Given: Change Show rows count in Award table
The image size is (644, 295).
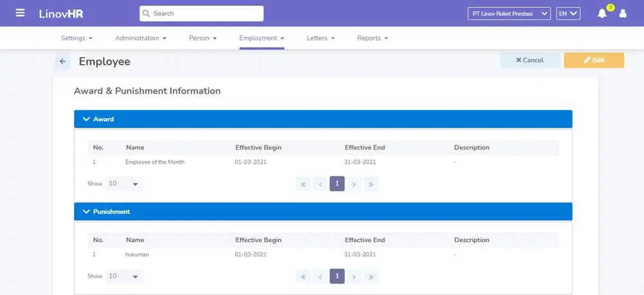Looking at the screenshot, I should [x=124, y=184].
